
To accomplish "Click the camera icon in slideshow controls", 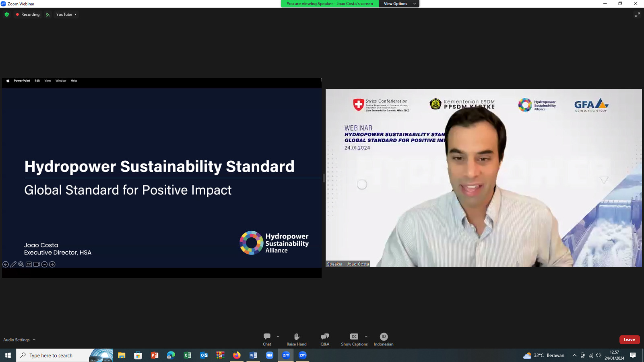I will point(37,264).
